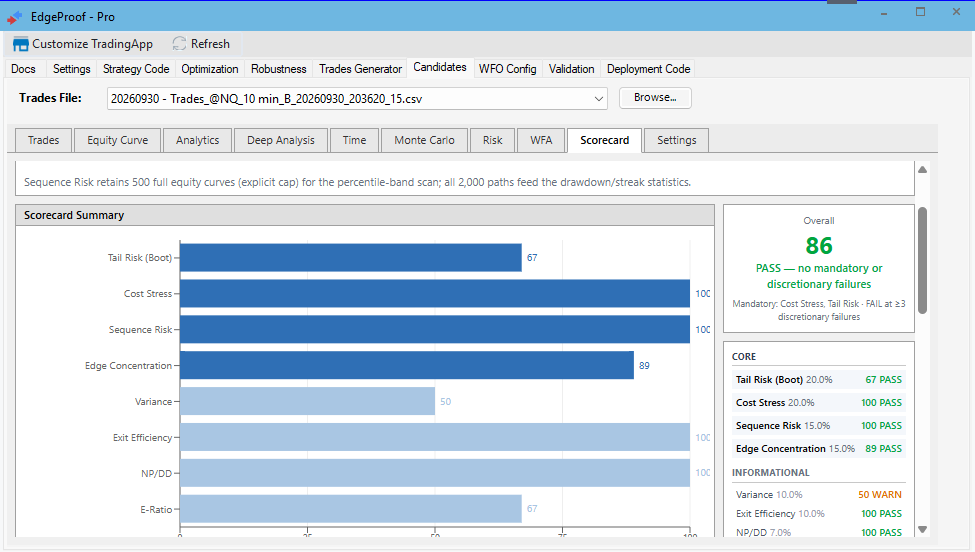This screenshot has width=975, height=552.
Task: Click the scrollbar up arrow
Action: click(923, 170)
